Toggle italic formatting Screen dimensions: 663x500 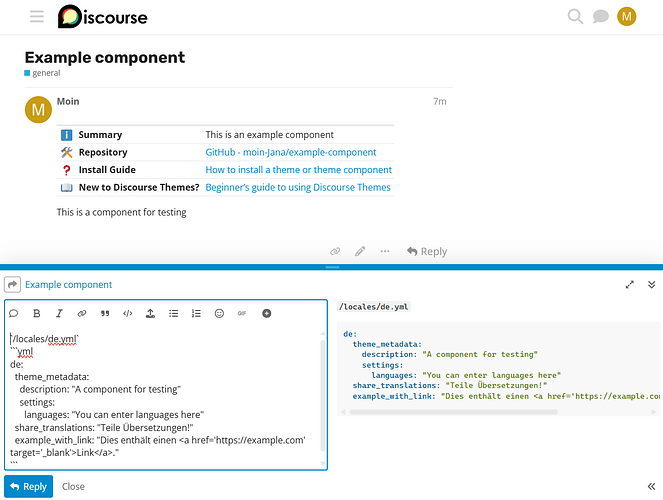point(59,313)
